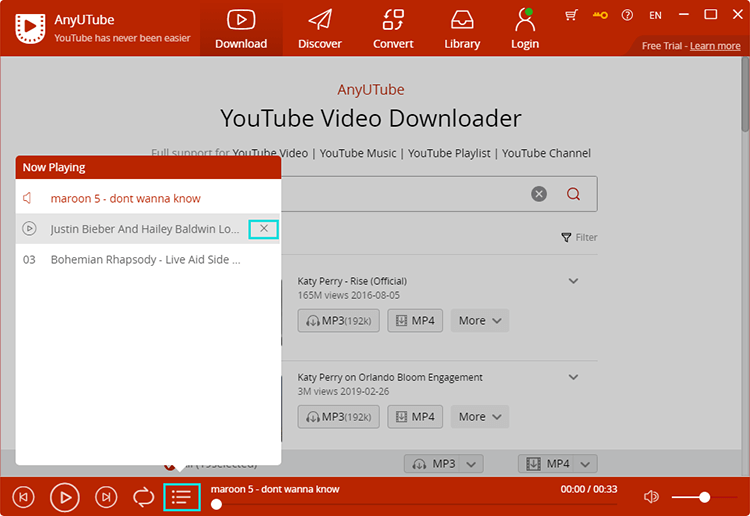Download Katy Perry - Rise as MP3(192k)

(339, 320)
